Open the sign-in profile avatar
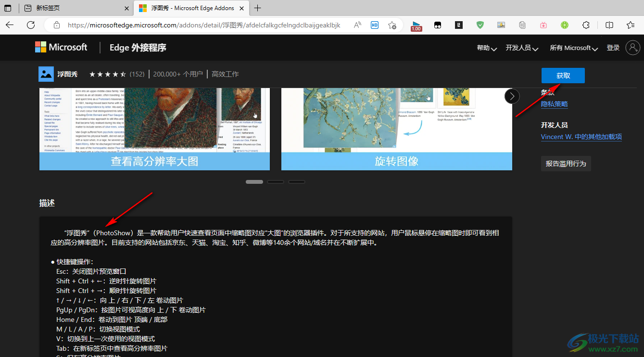 click(x=632, y=47)
